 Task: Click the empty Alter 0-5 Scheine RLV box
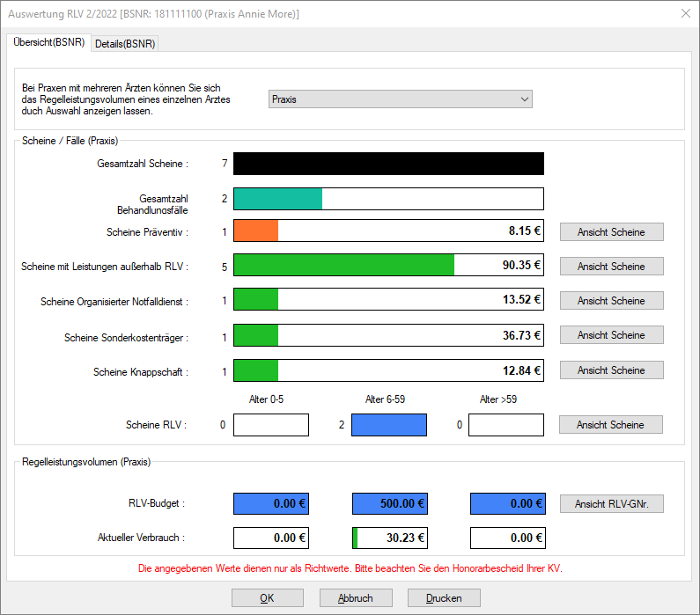271,426
